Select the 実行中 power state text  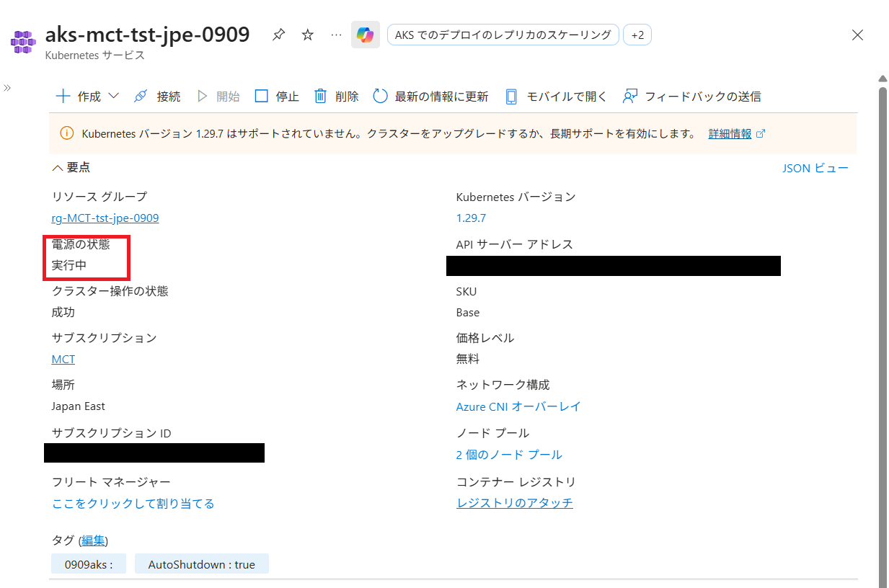coord(69,265)
